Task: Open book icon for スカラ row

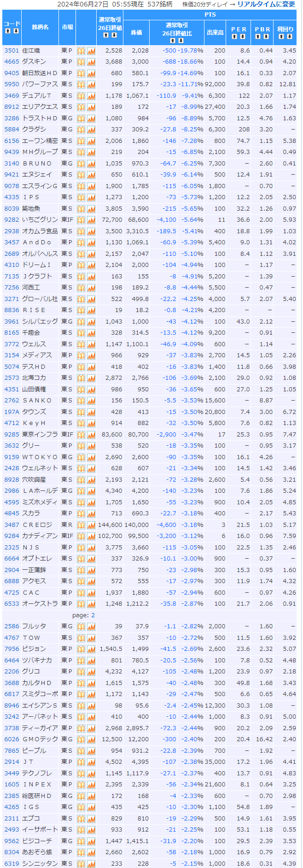Action: (81, 514)
